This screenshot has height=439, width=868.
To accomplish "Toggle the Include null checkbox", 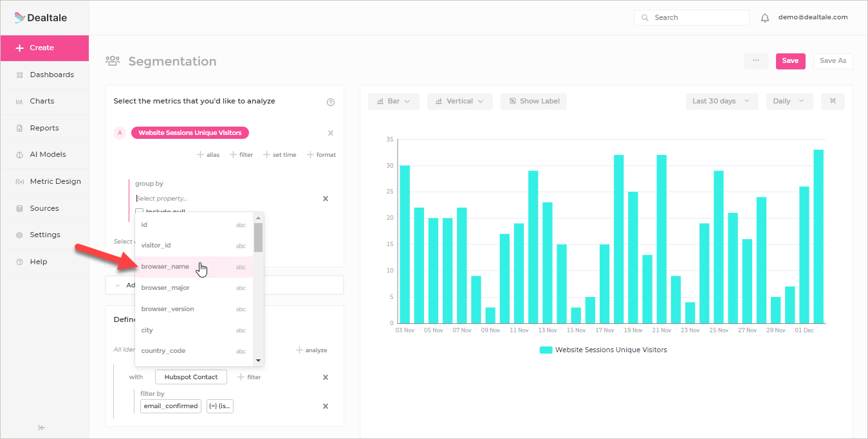I will click(x=139, y=211).
